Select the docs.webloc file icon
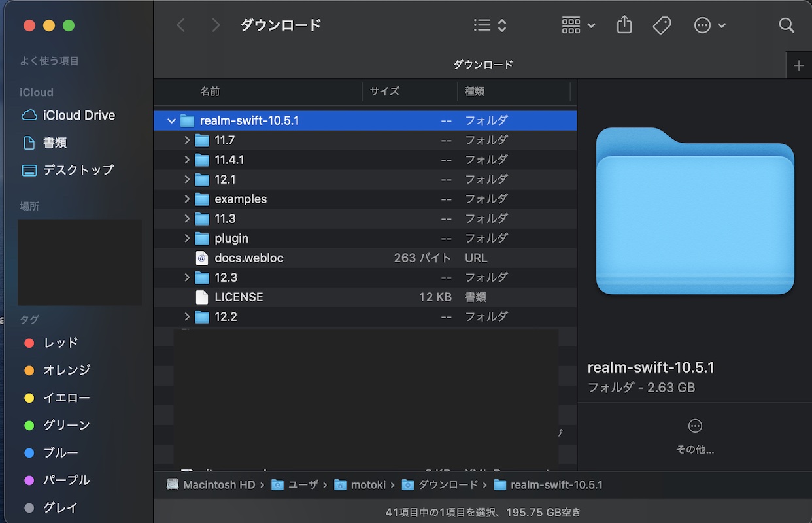Viewport: 812px width, 523px height. (x=202, y=258)
